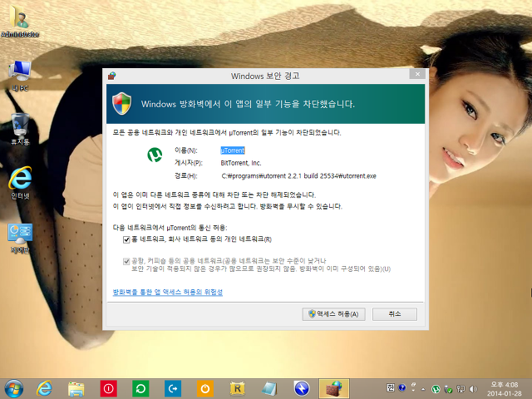
Task: Launch Internet Explorer from taskbar
Action: tap(44, 388)
